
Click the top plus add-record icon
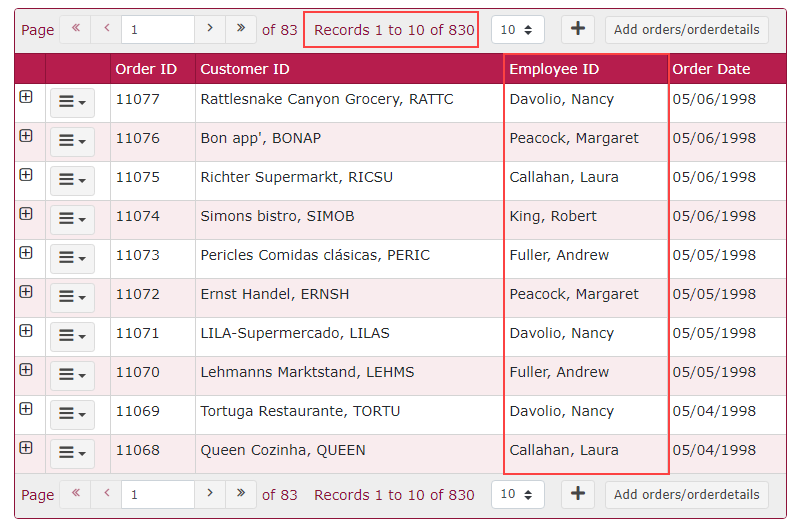coord(577,29)
